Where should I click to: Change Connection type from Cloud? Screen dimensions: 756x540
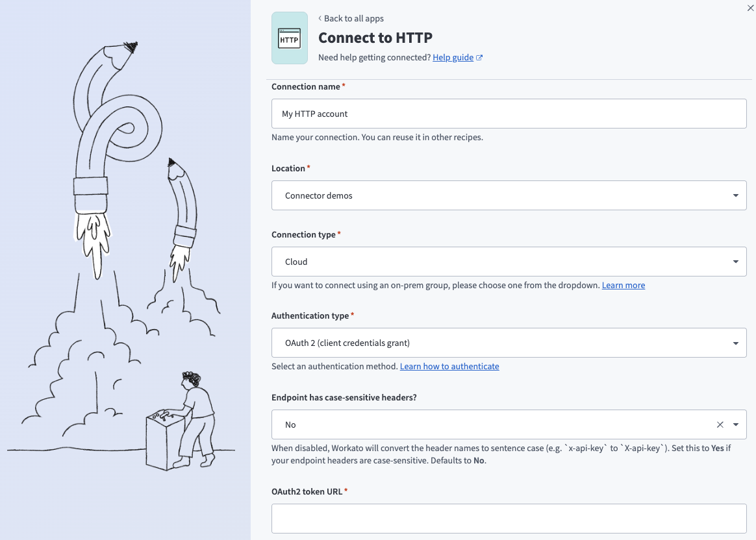[x=509, y=262]
